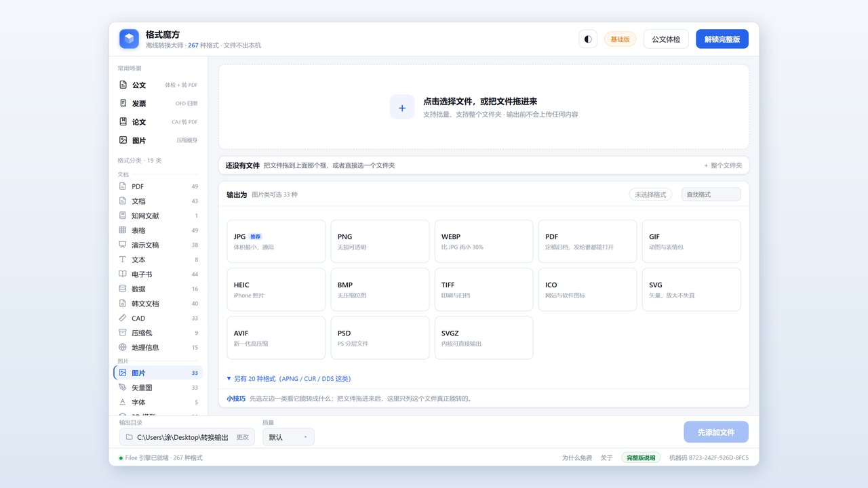Open the 质量 默认 dropdown
The image size is (868, 488).
pos(288,437)
